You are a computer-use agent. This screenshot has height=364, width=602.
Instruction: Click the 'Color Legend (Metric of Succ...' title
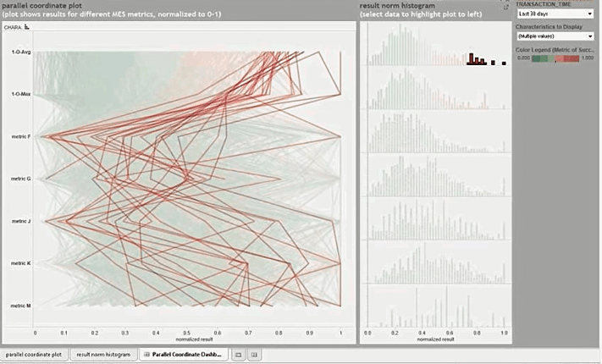coord(555,50)
